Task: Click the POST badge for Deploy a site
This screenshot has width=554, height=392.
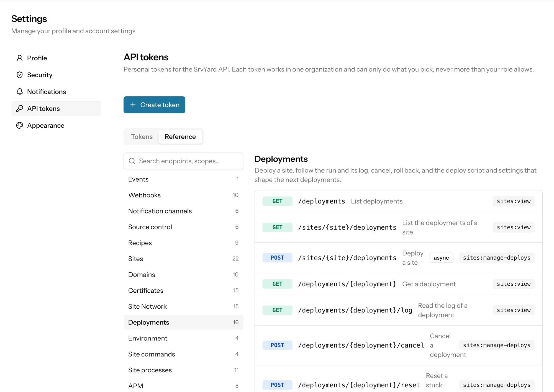Action: (277, 258)
